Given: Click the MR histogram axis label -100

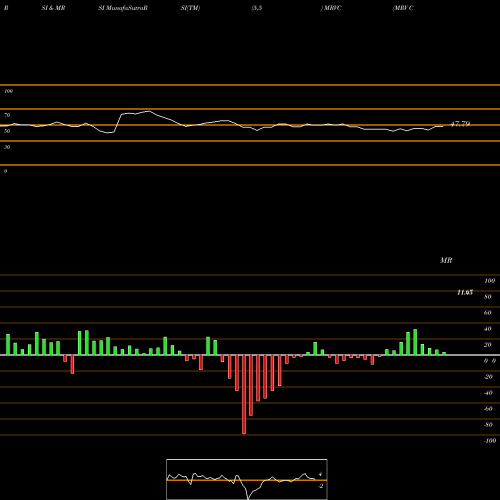Looking at the screenshot, I should coord(490,441).
